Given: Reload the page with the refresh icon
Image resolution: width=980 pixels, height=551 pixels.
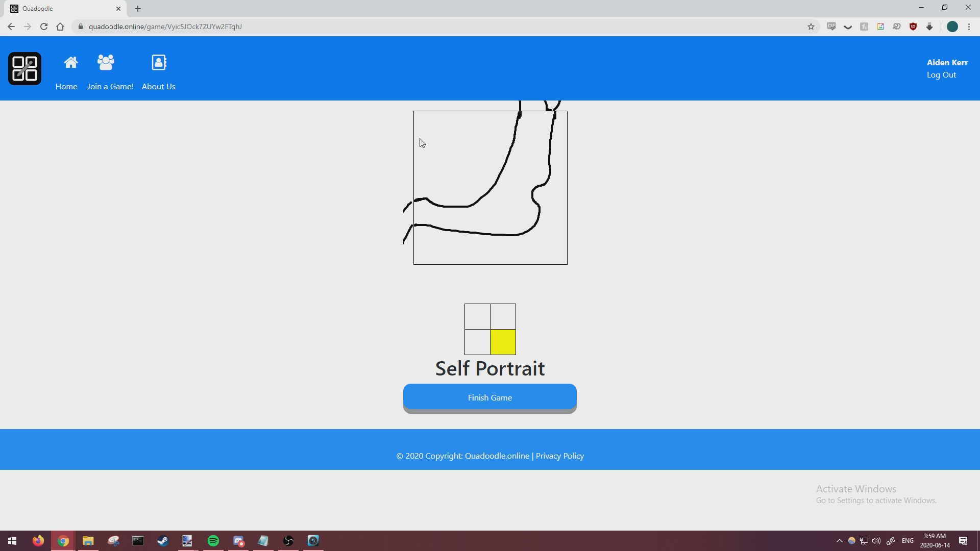Looking at the screenshot, I should 44,27.
